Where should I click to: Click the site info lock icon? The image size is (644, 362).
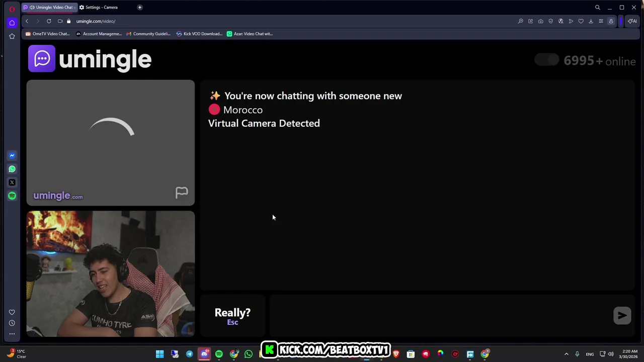(68, 21)
